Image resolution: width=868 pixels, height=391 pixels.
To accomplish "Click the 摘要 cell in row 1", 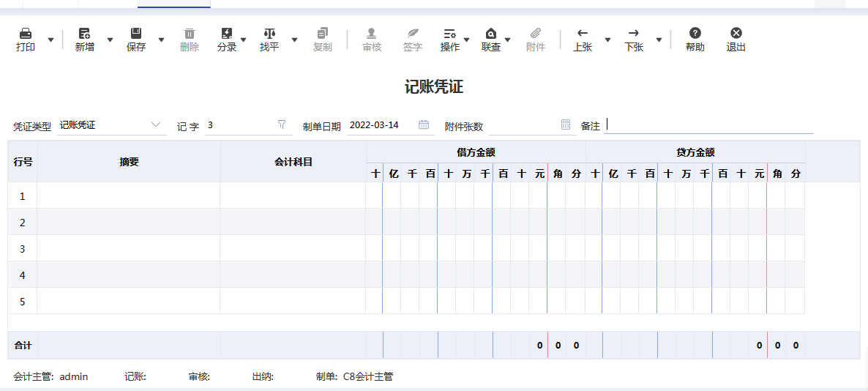I will coord(129,195).
